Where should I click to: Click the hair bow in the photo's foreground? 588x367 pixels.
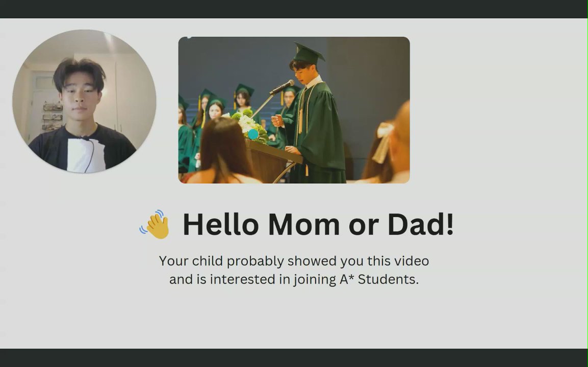click(x=383, y=142)
